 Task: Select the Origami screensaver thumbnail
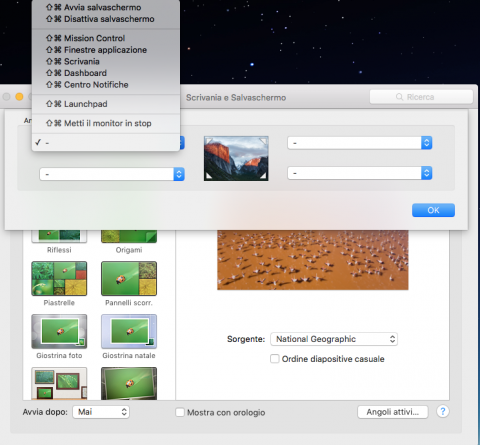[x=129, y=236]
